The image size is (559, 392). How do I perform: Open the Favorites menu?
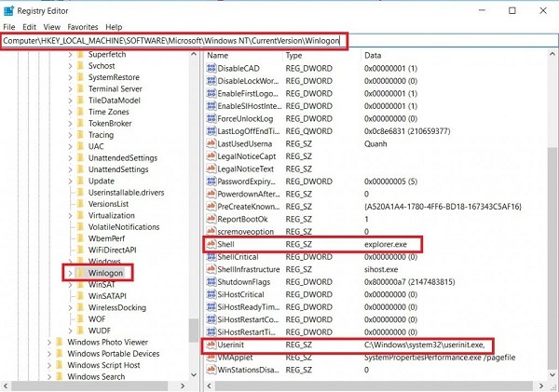coord(83,27)
